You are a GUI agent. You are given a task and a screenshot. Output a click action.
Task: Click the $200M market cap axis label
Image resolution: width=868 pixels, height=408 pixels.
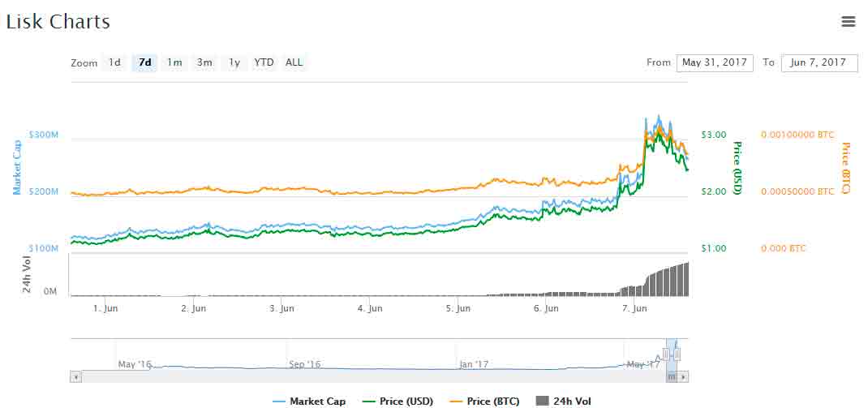pos(43,191)
